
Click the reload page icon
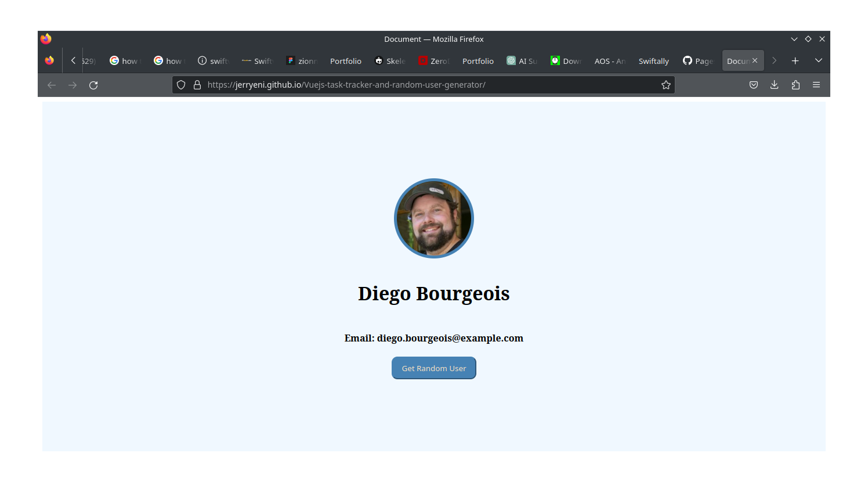tap(93, 85)
